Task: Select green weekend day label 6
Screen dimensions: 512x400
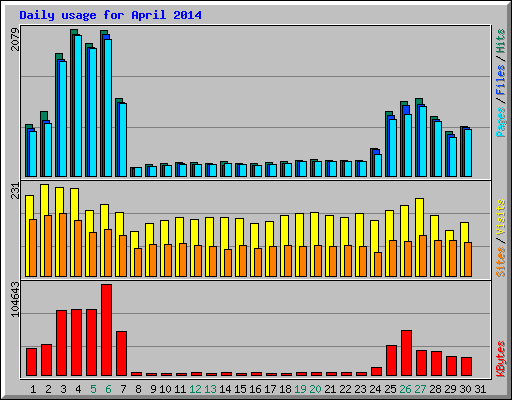Action: 108,389
